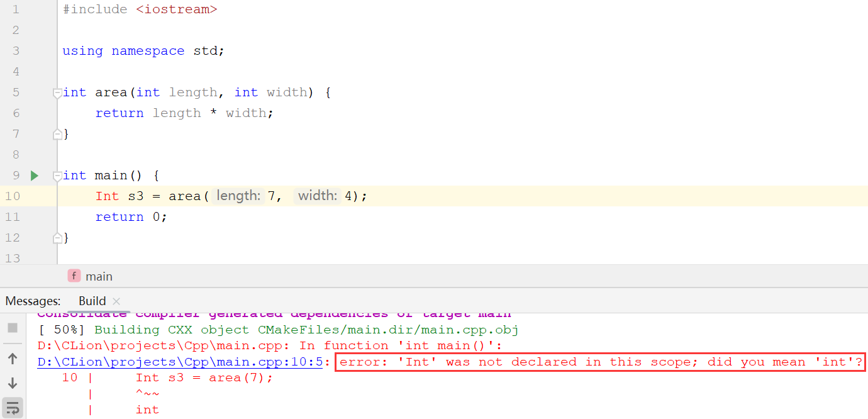The width and height of the screenshot is (868, 419).
Task: Click the Messages: panel label
Action: coord(33,301)
